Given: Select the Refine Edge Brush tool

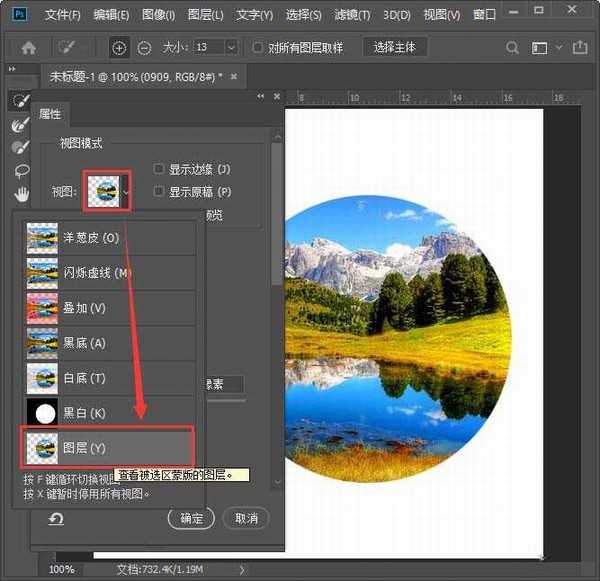Looking at the screenshot, I should pos(19,125).
